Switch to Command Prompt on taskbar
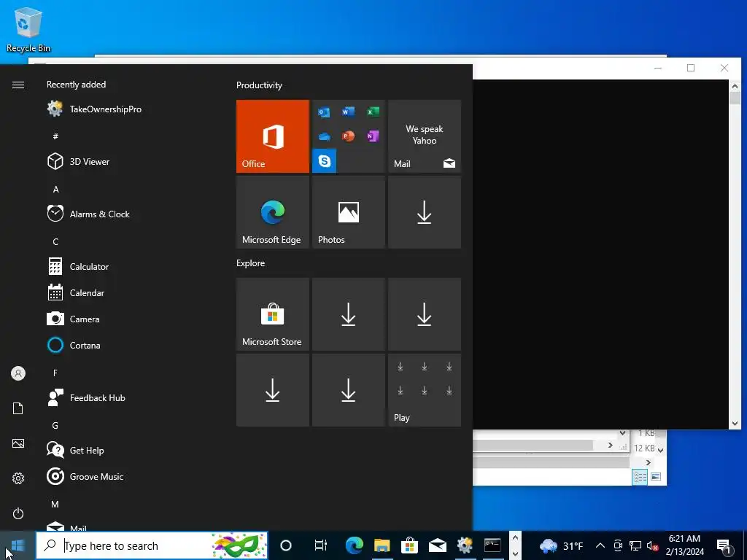The width and height of the screenshot is (747, 560). (x=492, y=545)
